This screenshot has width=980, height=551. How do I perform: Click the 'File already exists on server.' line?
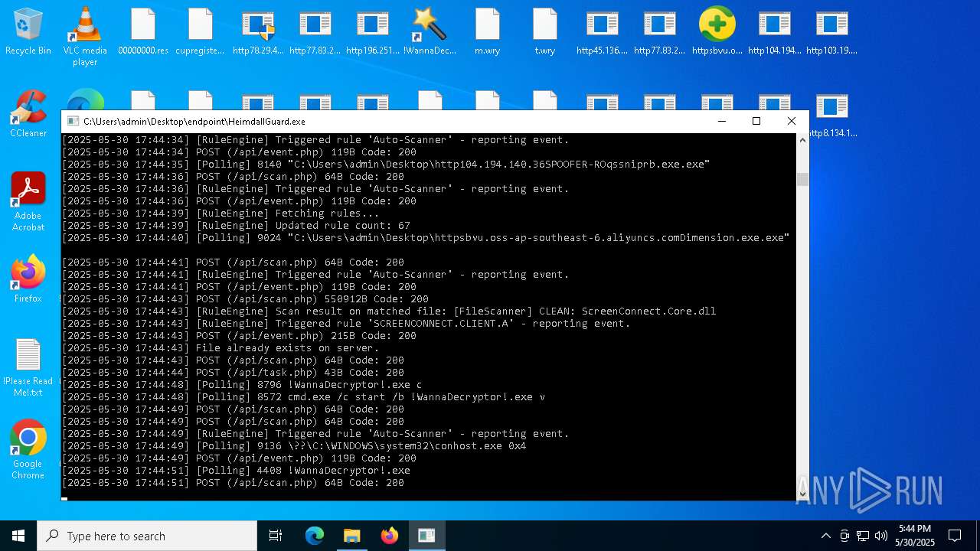220,348
